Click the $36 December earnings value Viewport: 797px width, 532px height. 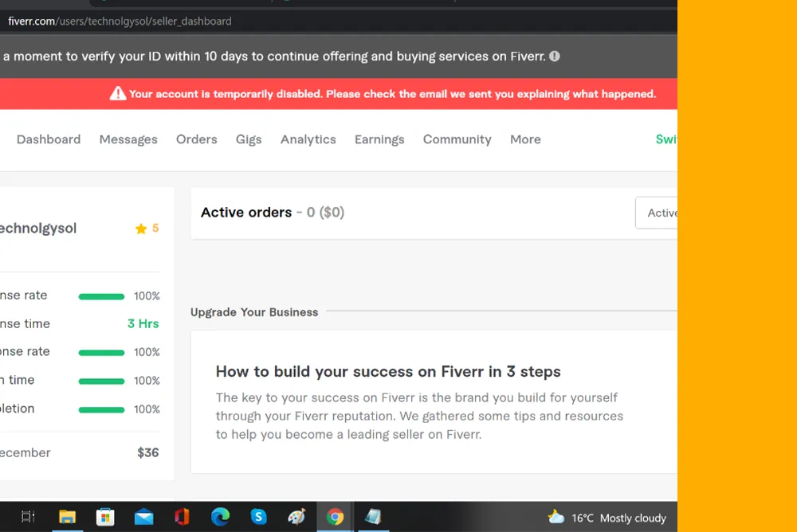pos(148,452)
